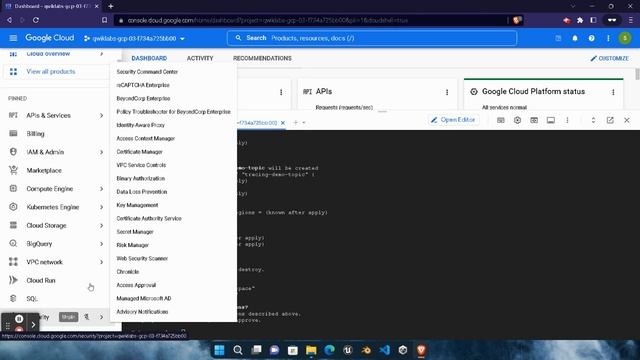The width and height of the screenshot is (640, 360).
Task: Click the Brave shields icon in address bar
Action: [517, 20]
